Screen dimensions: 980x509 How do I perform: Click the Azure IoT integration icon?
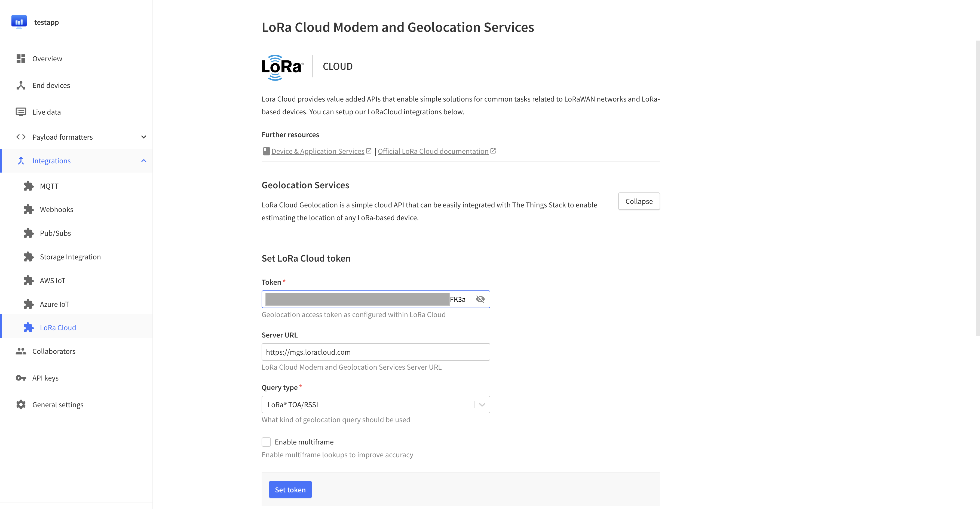pyautogui.click(x=29, y=303)
